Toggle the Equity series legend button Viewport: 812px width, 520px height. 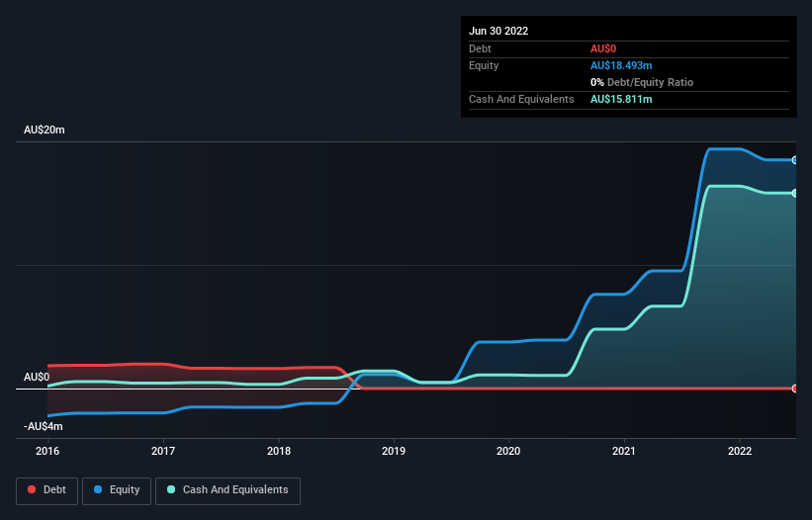coord(117,490)
